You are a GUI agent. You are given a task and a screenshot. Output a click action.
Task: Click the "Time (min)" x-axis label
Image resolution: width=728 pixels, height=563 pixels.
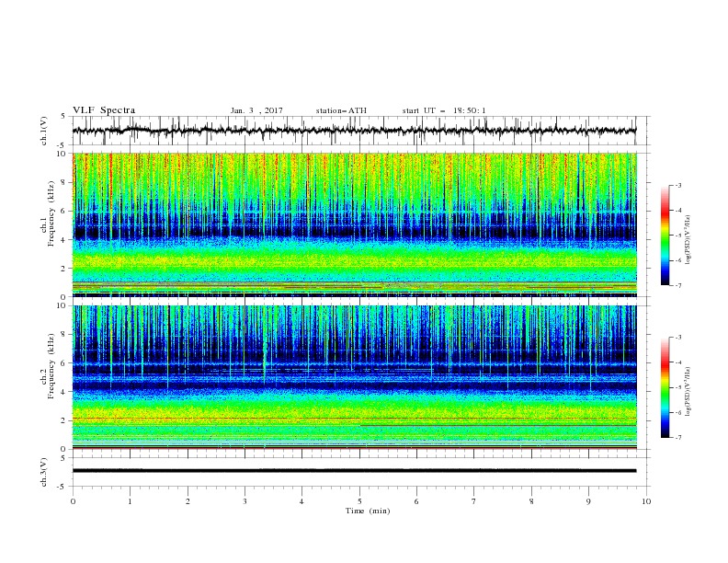[368, 511]
